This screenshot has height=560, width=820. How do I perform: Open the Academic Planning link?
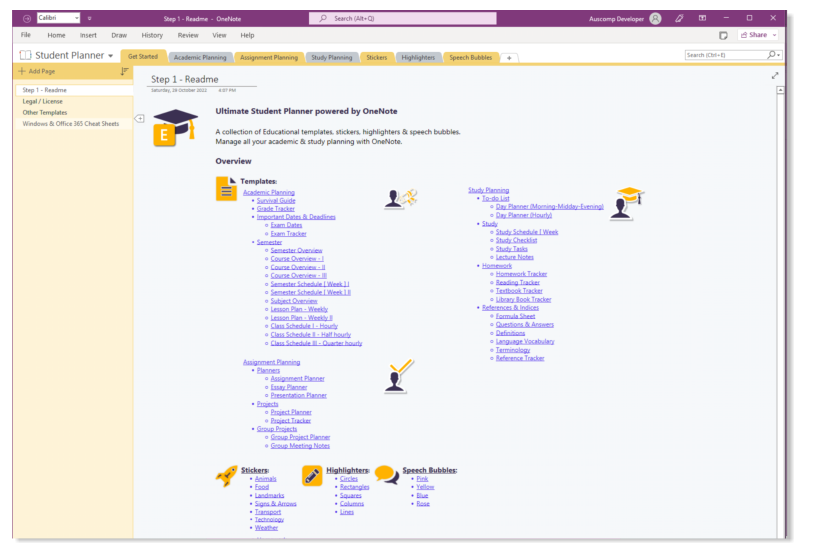[269, 192]
